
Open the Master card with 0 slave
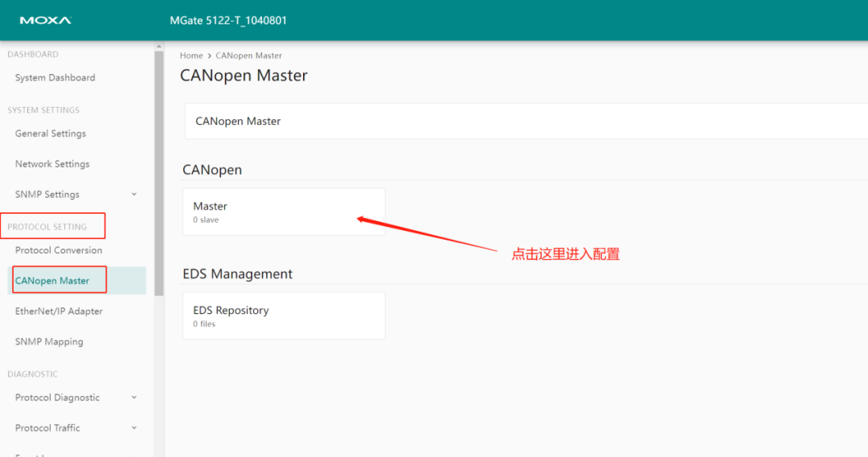284,212
